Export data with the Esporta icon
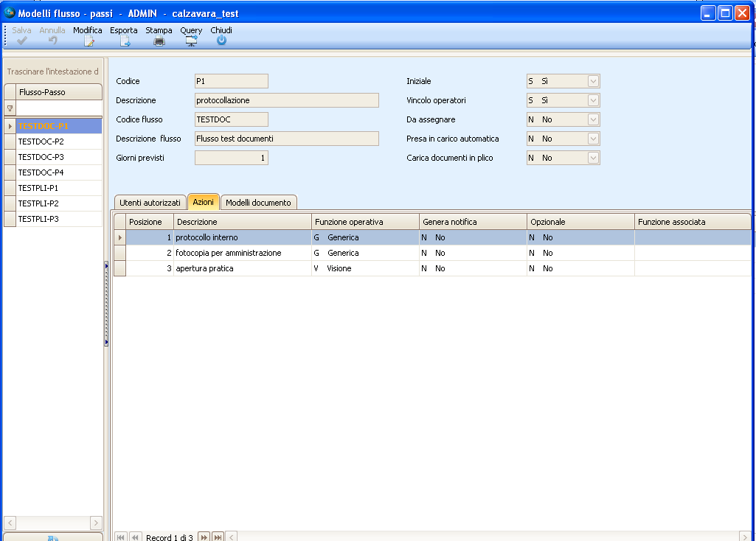 click(x=125, y=41)
